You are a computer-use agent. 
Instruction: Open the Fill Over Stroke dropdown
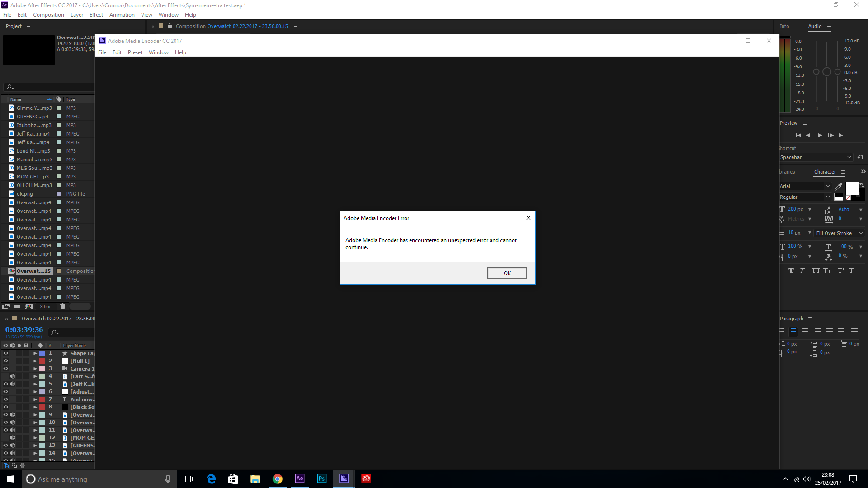coord(840,233)
